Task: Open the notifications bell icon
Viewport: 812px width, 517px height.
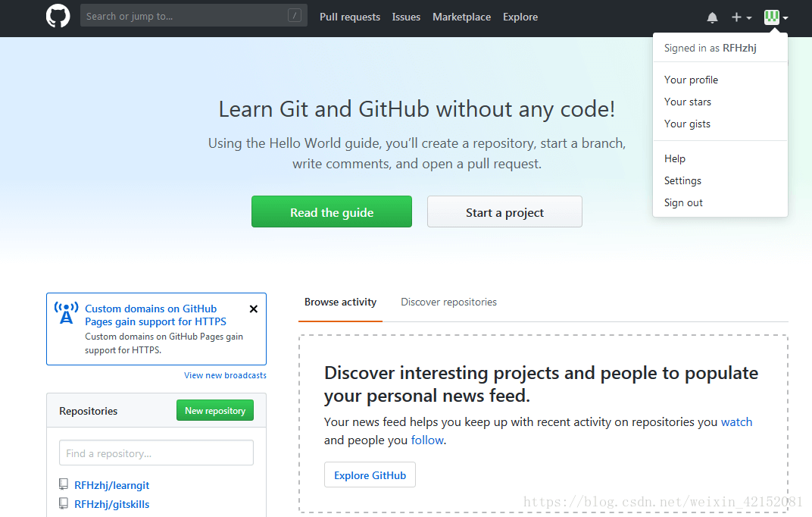Action: [712, 17]
